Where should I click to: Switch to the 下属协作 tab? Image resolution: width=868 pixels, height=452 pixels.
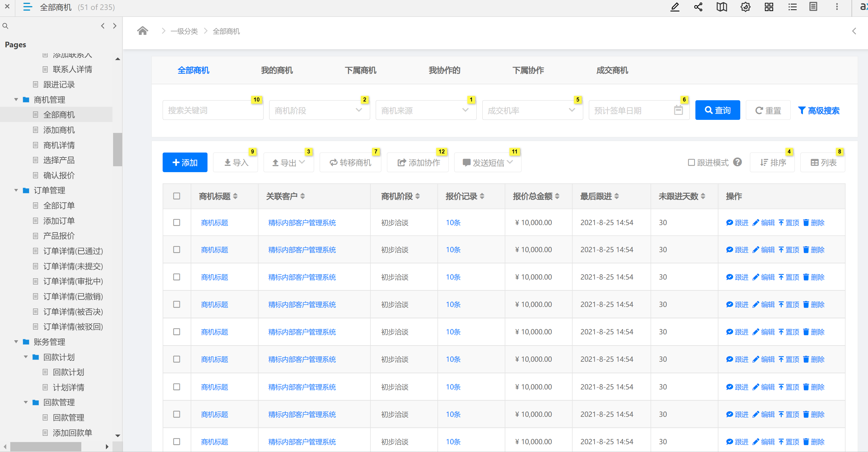[528, 70]
